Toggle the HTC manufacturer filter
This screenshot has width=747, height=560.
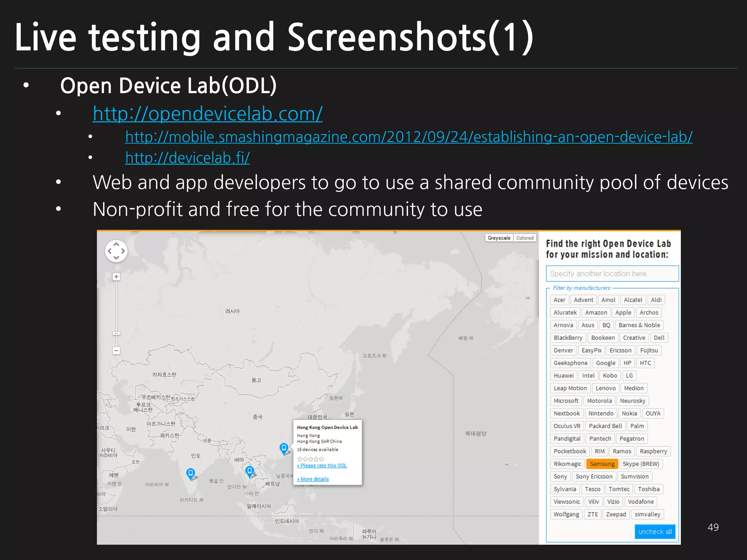pyautogui.click(x=645, y=363)
